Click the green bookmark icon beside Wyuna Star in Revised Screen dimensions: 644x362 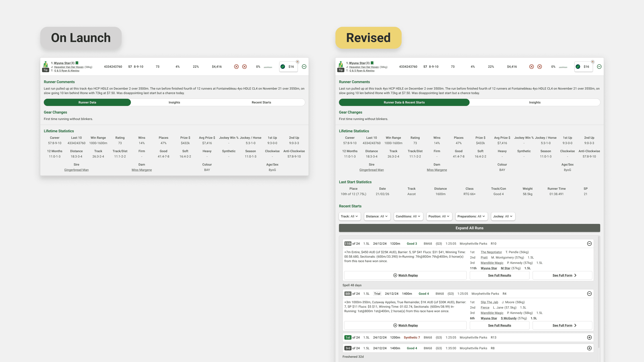(x=372, y=63)
